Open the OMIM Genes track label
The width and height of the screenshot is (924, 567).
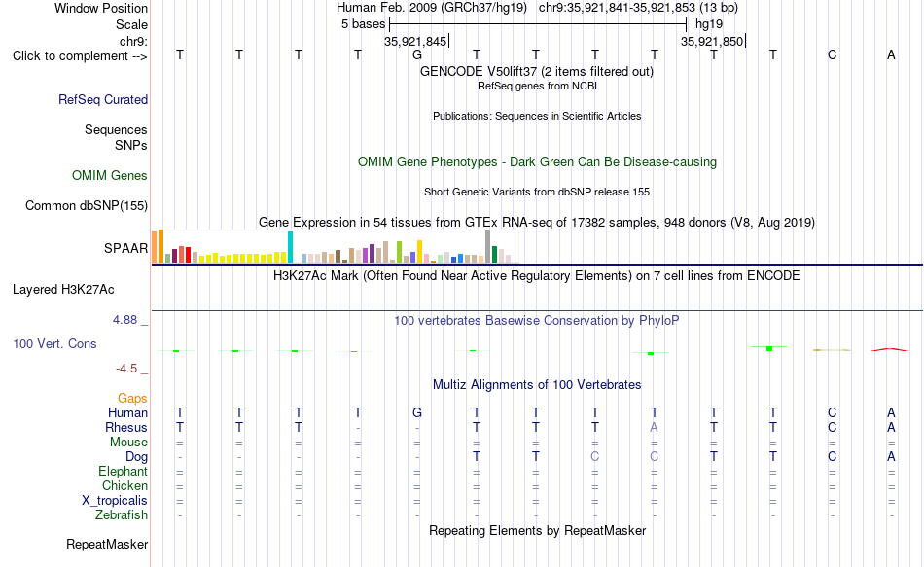(x=110, y=176)
